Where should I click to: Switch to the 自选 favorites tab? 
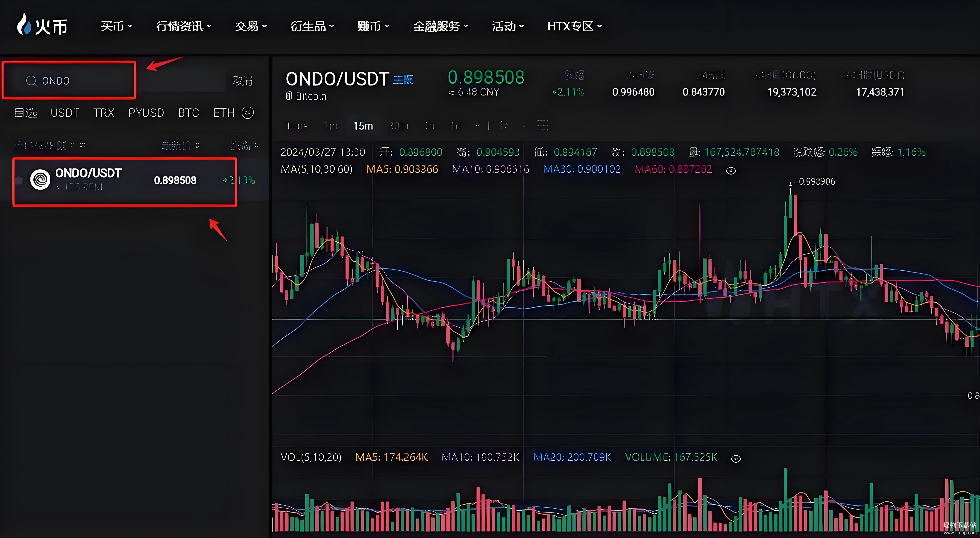[x=25, y=113]
